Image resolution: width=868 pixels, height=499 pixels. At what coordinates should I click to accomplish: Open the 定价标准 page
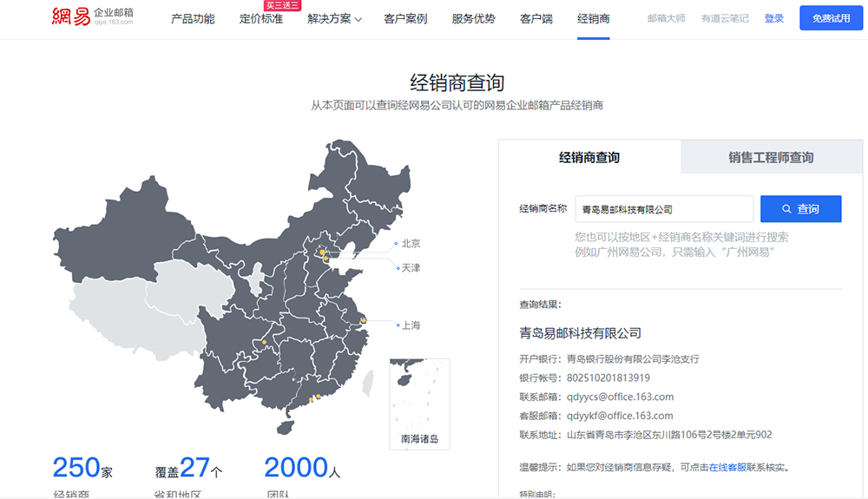pos(261,19)
